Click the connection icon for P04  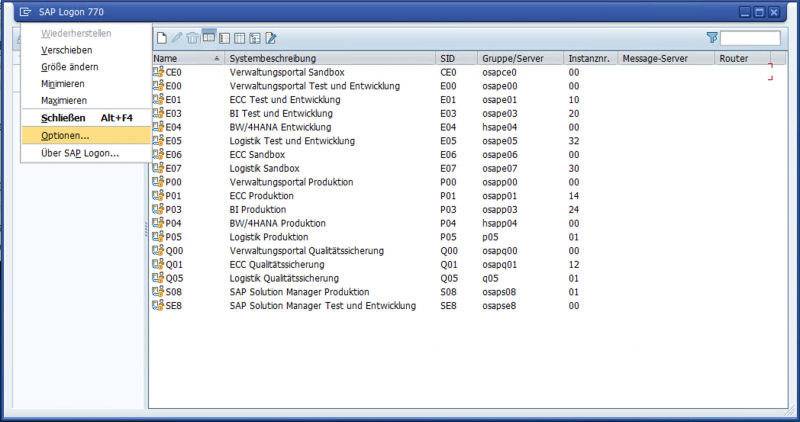point(158,223)
